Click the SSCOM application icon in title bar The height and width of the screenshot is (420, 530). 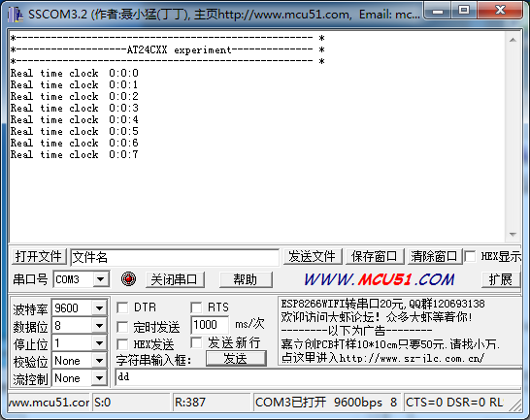click(16, 15)
